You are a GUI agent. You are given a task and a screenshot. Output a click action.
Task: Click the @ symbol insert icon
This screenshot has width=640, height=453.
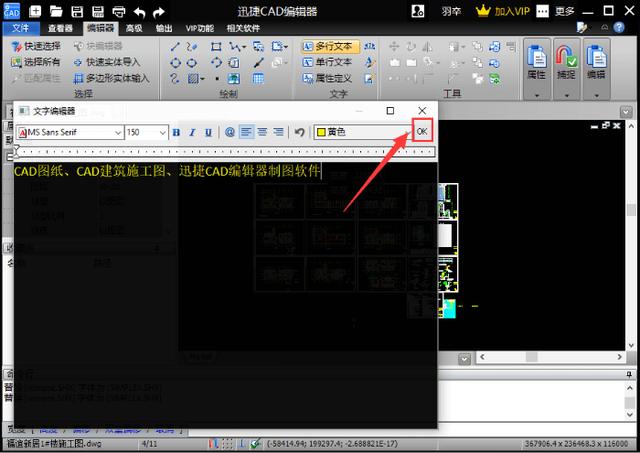[230, 132]
